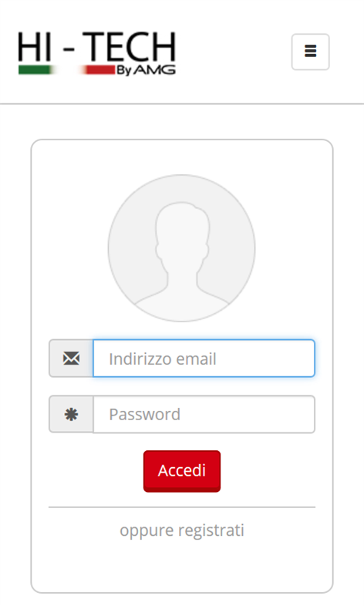Screen dimensions: 364x606
Task: Click the asterisk icon beside password field
Action: (71, 414)
